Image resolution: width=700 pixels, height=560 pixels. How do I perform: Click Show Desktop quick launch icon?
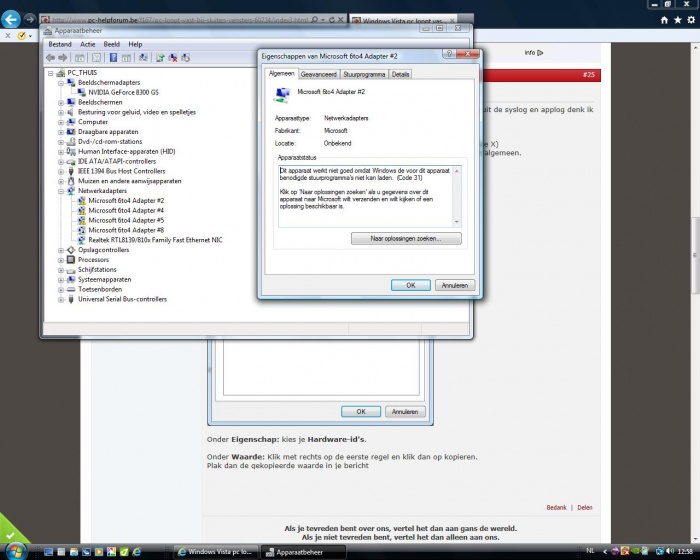[49, 552]
